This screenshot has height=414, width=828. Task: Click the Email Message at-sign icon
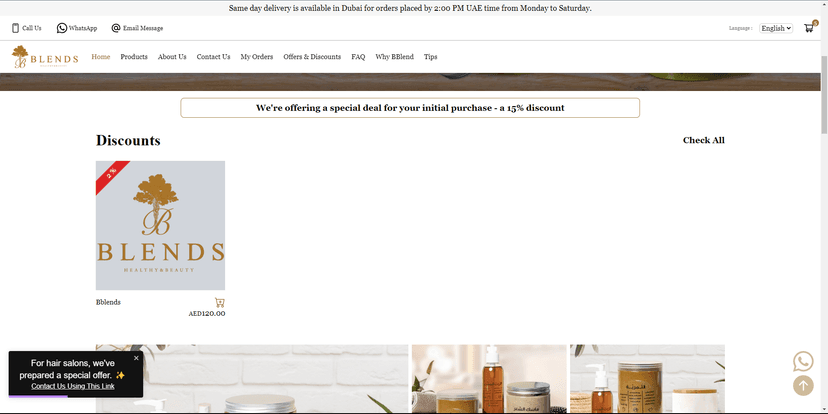pos(116,28)
